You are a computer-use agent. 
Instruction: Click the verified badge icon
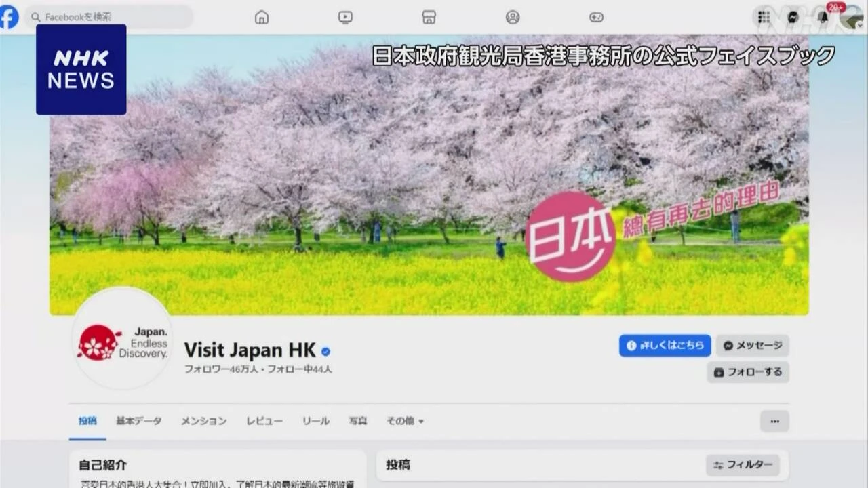326,351
